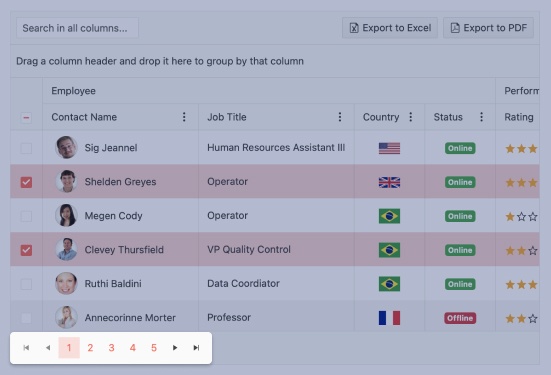
Task: Toggle the select-all header checkbox
Action: (x=26, y=117)
